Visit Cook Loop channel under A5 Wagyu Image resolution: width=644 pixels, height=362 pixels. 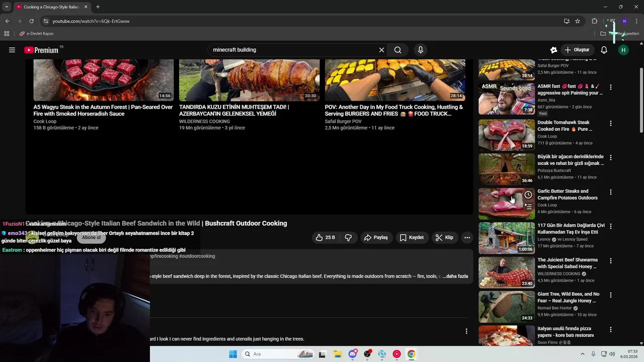click(45, 121)
